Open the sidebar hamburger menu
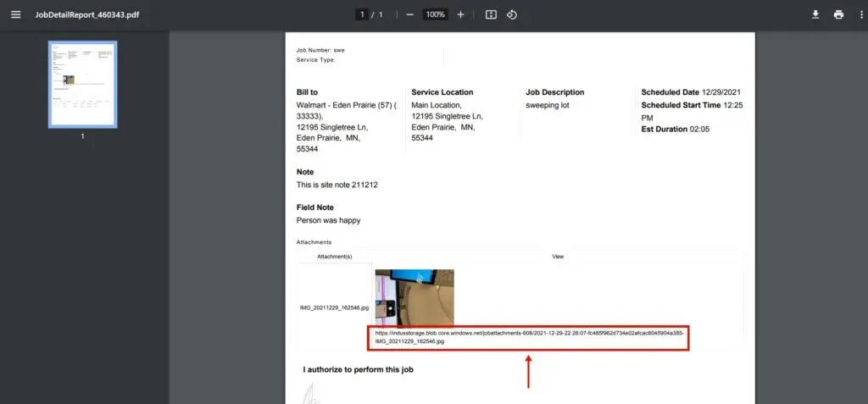This screenshot has width=868, height=404. tap(16, 14)
